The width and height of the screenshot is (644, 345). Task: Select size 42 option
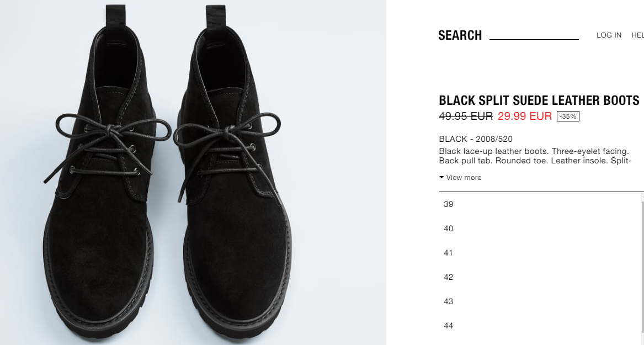tap(540, 277)
